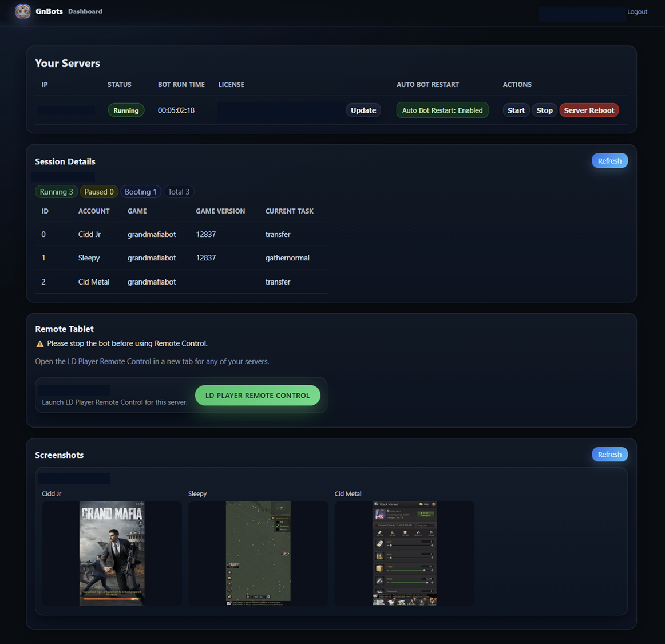
Task: Click the search field in the top bar
Action: 581,14
